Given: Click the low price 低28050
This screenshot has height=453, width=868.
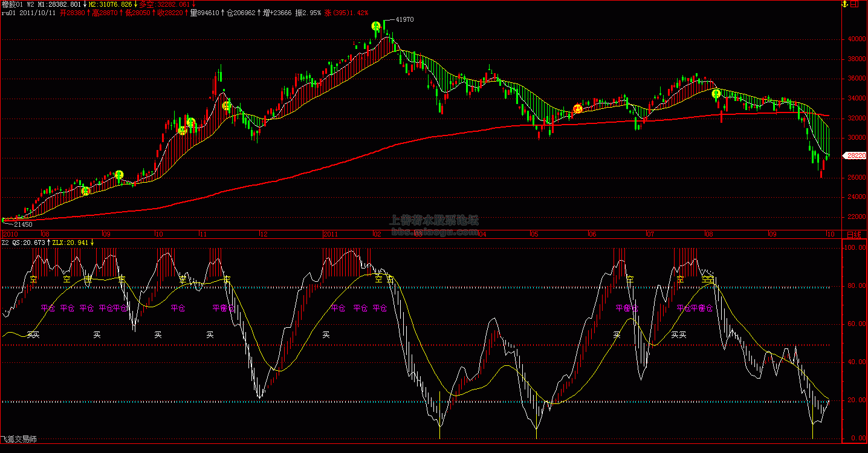Looking at the screenshot, I should click(138, 12).
